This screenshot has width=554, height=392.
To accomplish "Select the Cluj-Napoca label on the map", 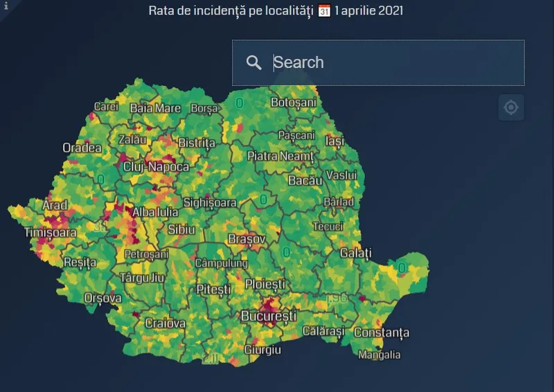I will tap(156, 167).
